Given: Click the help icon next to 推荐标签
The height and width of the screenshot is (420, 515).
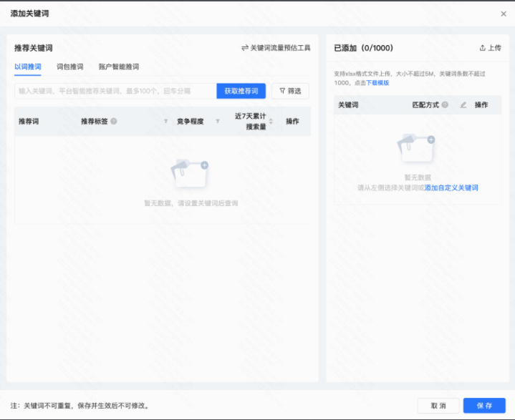Looking at the screenshot, I should (114, 121).
